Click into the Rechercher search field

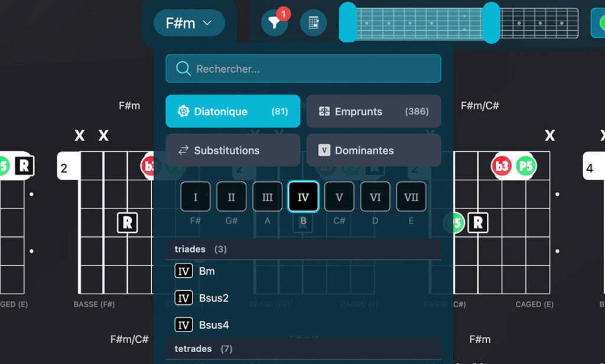[313, 69]
